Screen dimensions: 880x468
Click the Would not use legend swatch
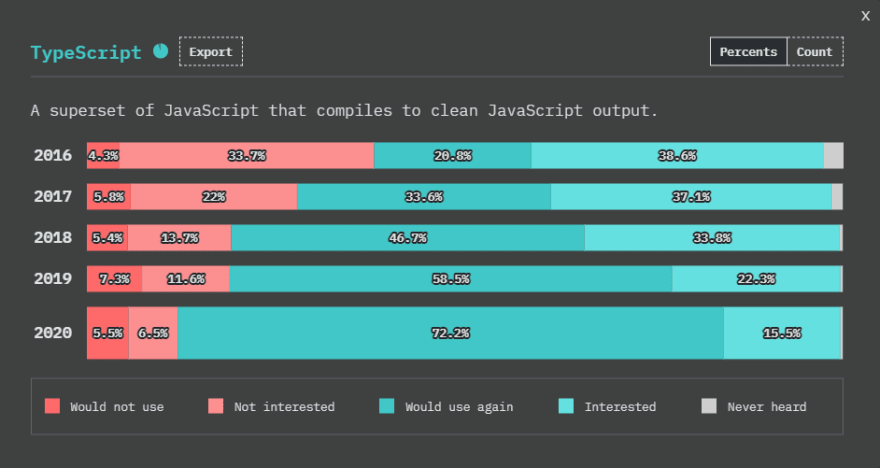pyautogui.click(x=52, y=406)
